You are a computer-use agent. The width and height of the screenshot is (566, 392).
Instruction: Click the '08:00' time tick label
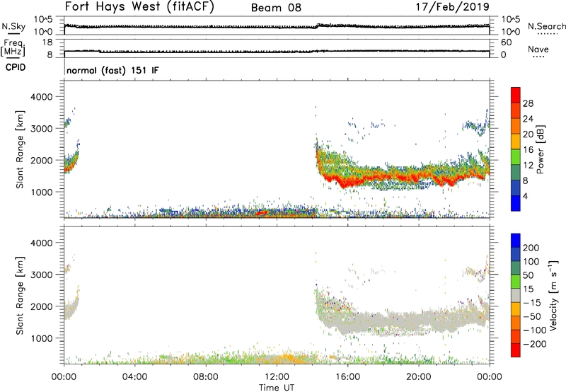click(x=206, y=377)
